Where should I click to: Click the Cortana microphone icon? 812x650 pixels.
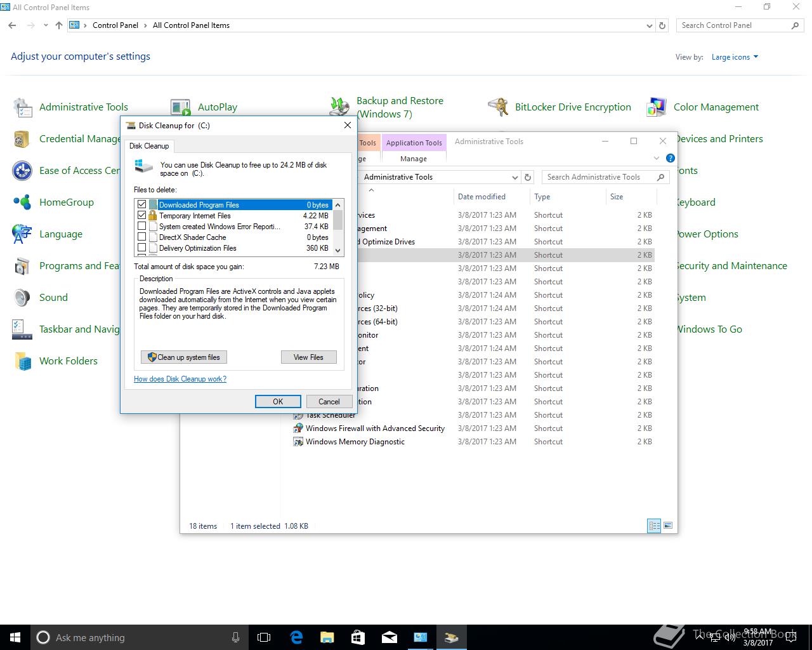click(x=235, y=637)
